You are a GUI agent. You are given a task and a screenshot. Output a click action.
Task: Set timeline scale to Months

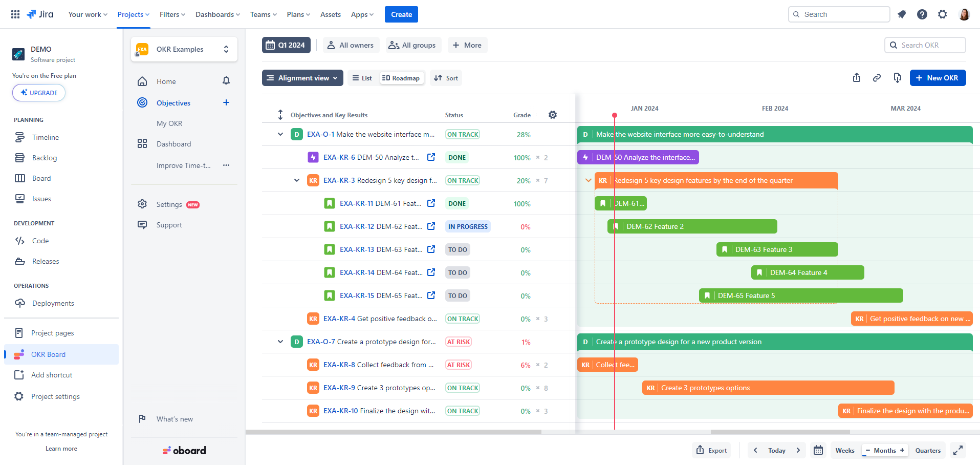click(885, 450)
